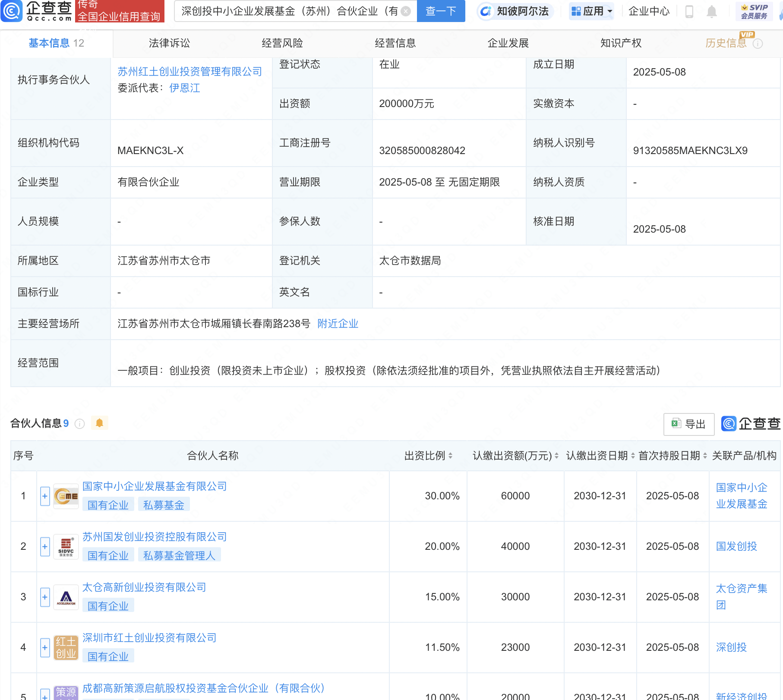Toggle sorting on the 出资比例 column

450,455
